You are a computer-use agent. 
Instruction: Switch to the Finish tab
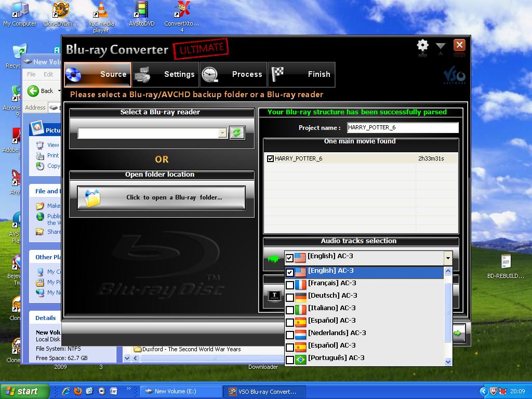(x=302, y=74)
